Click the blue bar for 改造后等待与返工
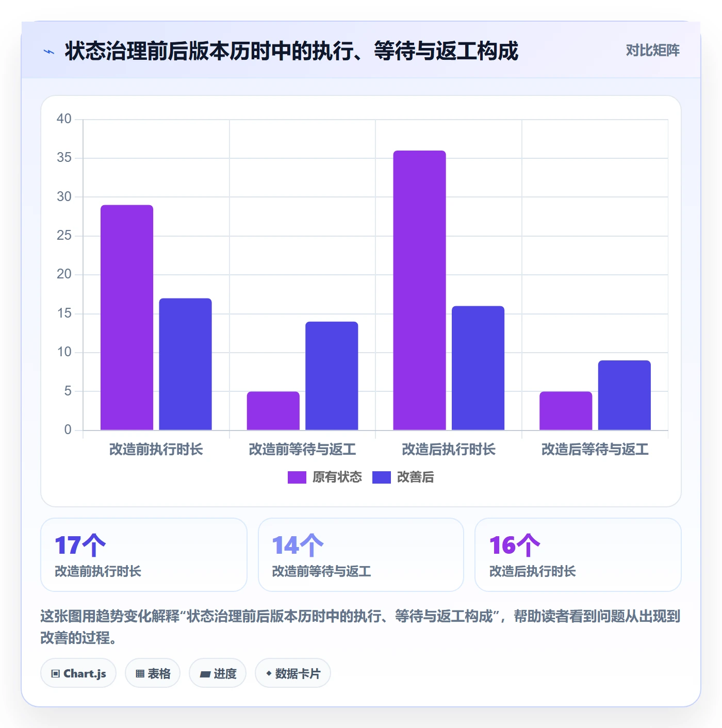Image resolution: width=722 pixels, height=728 pixels. 625,395
